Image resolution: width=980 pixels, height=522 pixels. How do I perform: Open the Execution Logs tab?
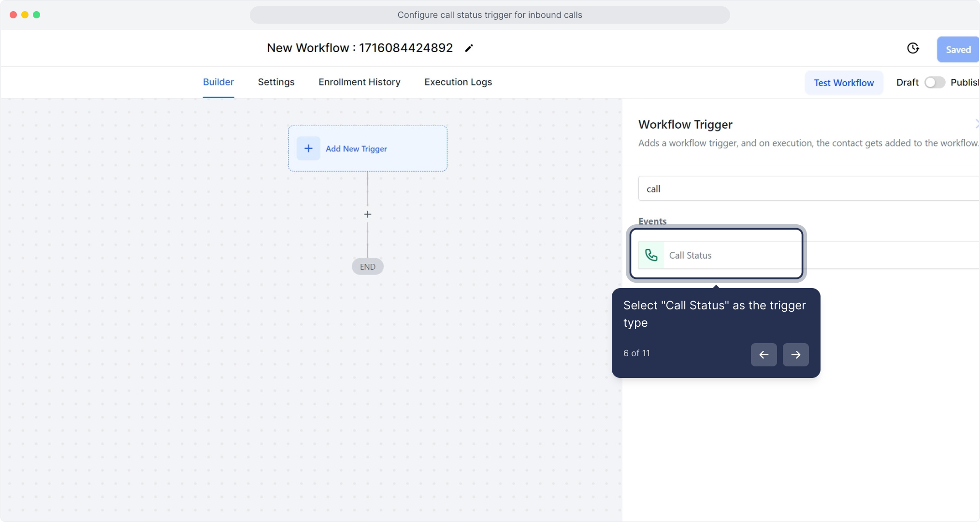458,82
